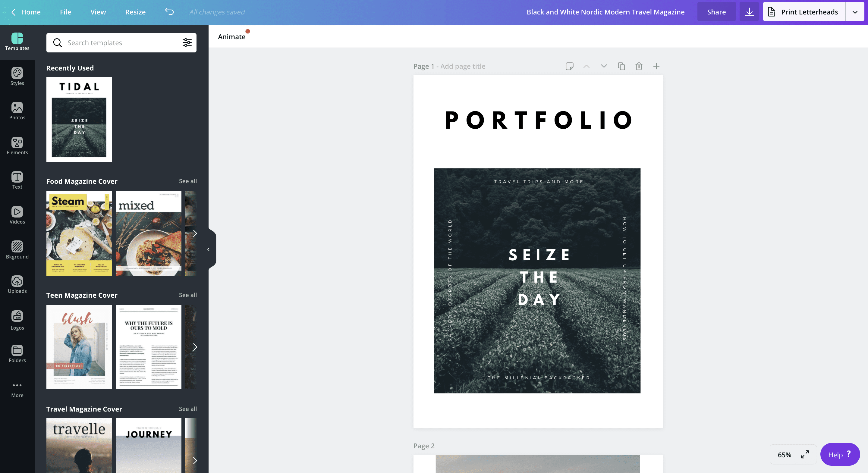This screenshot has width=868, height=473.
Task: Open the Photos panel
Action: (17, 111)
